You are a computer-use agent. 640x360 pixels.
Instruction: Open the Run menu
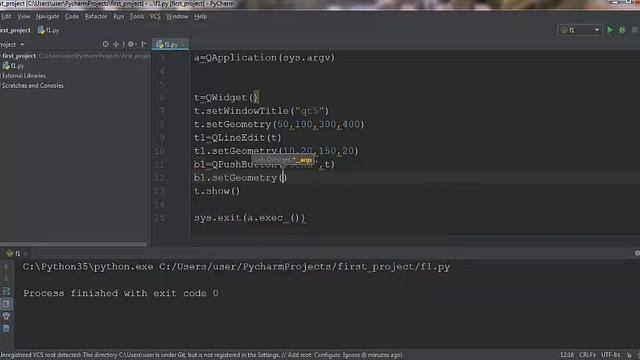[118, 16]
